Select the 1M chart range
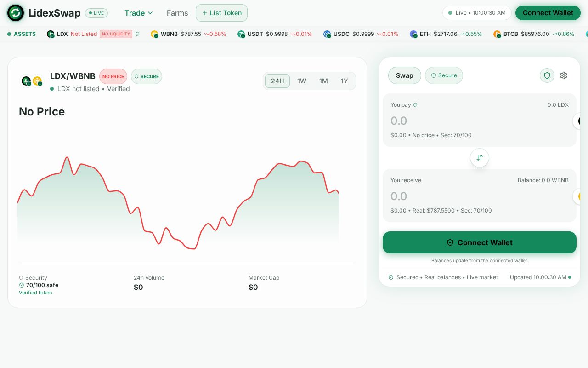 coord(323,81)
